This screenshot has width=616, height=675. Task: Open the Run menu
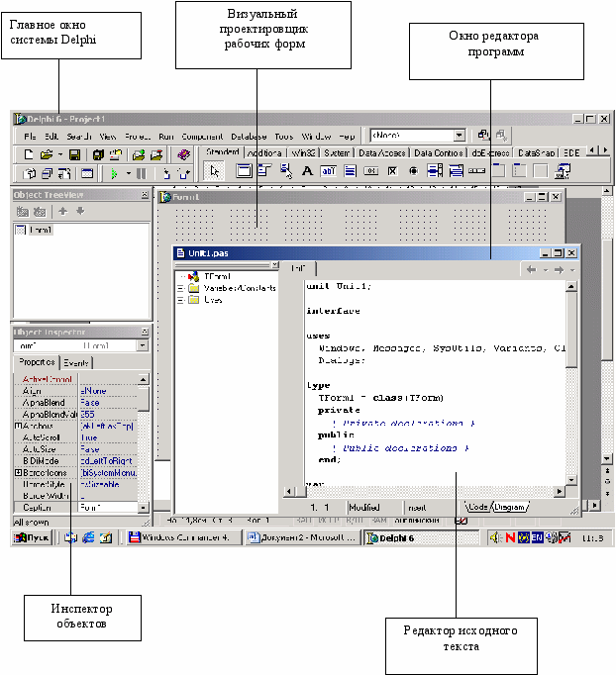click(165, 137)
